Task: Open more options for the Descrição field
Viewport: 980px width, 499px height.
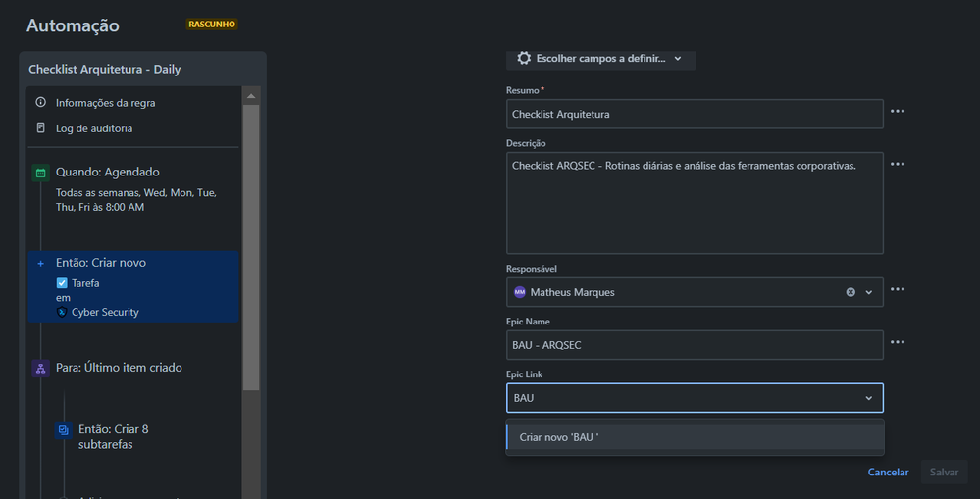Action: (898, 164)
